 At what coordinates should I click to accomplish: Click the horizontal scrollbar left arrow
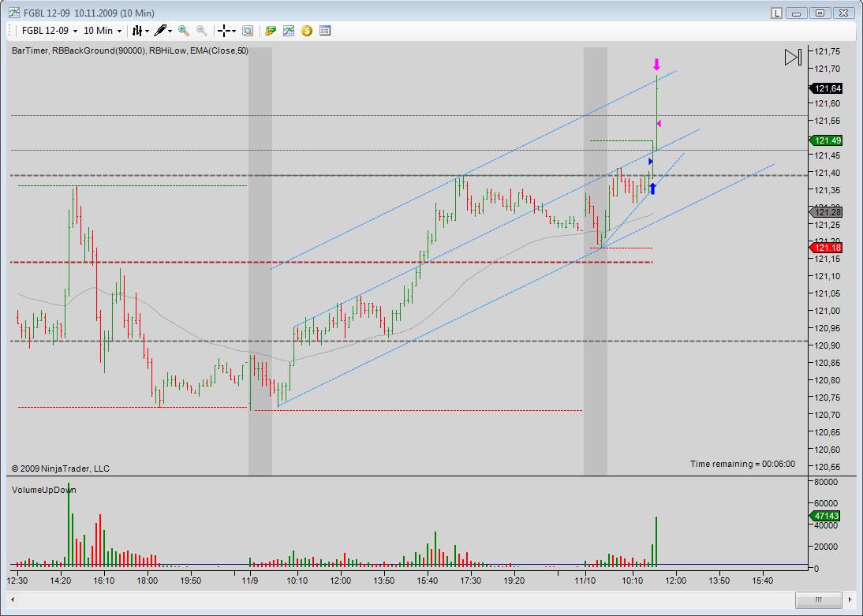13,599
